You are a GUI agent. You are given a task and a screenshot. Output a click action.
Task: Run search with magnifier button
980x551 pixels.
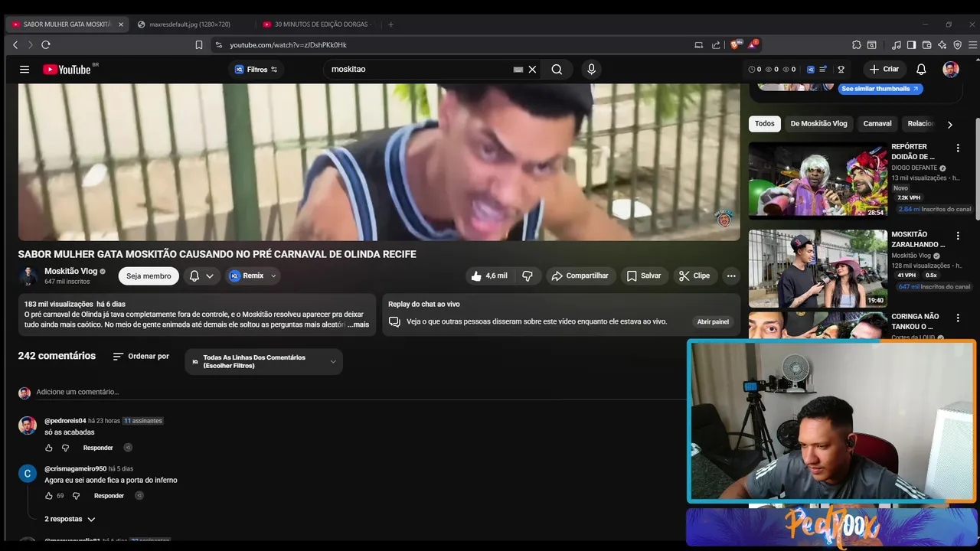[557, 70]
